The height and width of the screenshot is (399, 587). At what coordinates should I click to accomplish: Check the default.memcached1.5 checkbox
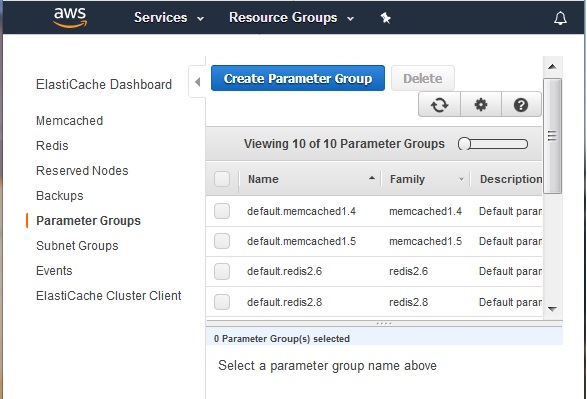[x=222, y=241]
